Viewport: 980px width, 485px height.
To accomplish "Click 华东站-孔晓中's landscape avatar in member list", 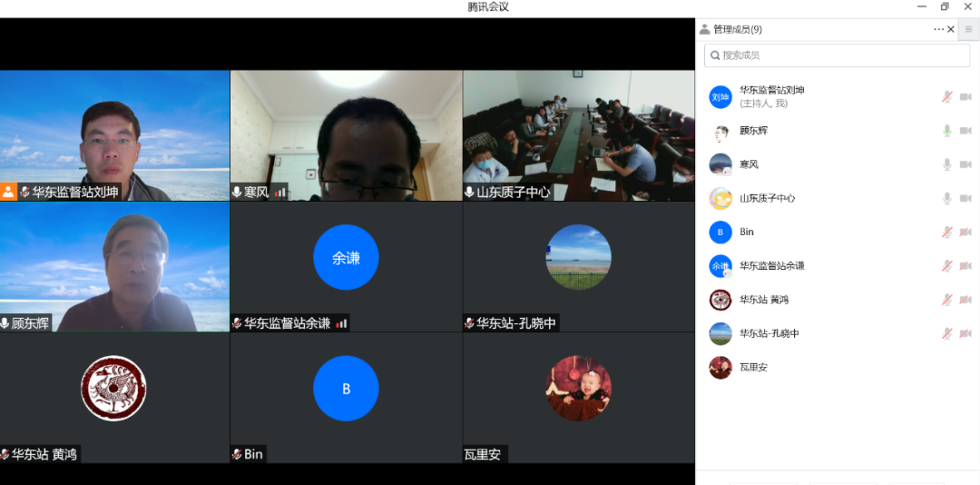I will 720,333.
